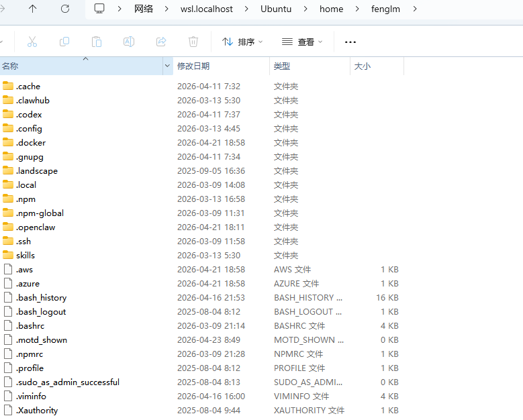The image size is (523, 420).
Task: Select the .bashrc file icon
Action: pos(8,325)
